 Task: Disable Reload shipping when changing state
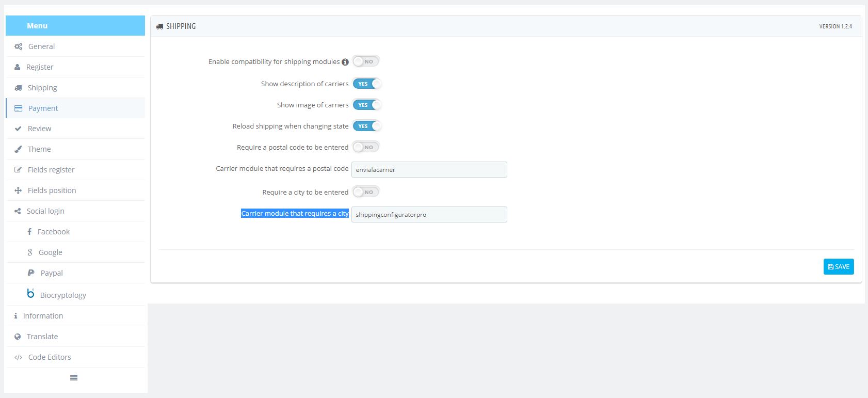click(x=366, y=126)
